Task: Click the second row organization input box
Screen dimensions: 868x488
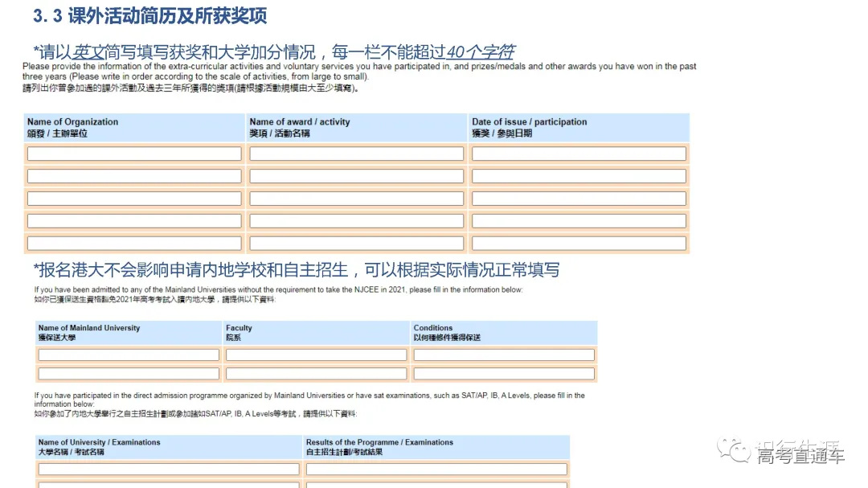Action: click(134, 175)
